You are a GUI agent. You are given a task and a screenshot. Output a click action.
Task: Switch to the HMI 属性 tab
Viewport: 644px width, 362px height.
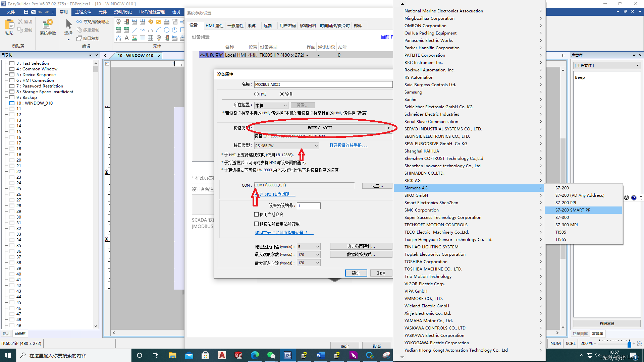(x=214, y=26)
